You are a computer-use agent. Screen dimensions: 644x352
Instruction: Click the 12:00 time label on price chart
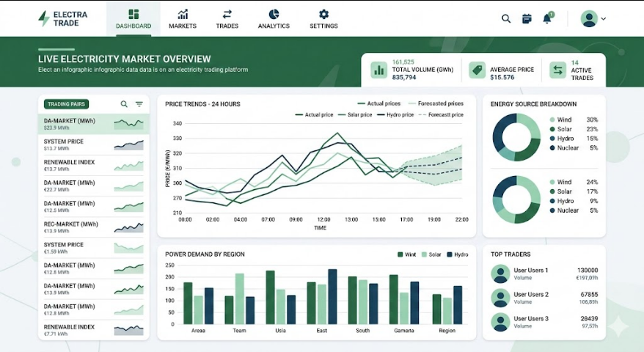click(x=323, y=220)
